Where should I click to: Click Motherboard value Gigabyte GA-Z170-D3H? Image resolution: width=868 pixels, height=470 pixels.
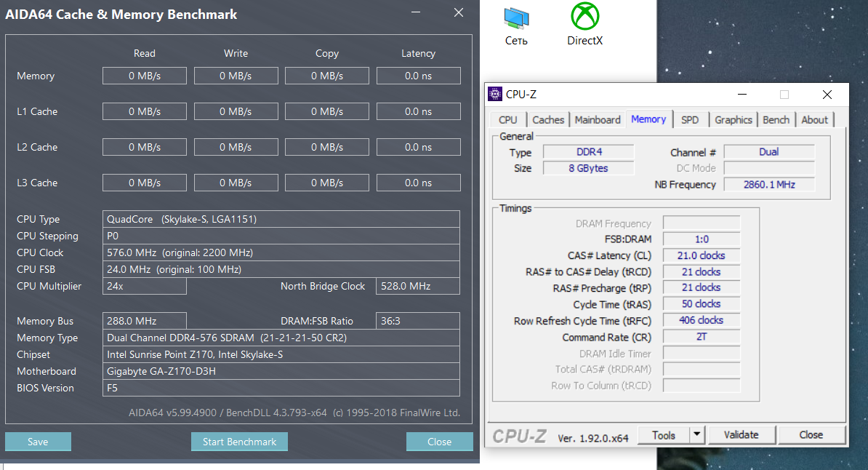tap(281, 371)
